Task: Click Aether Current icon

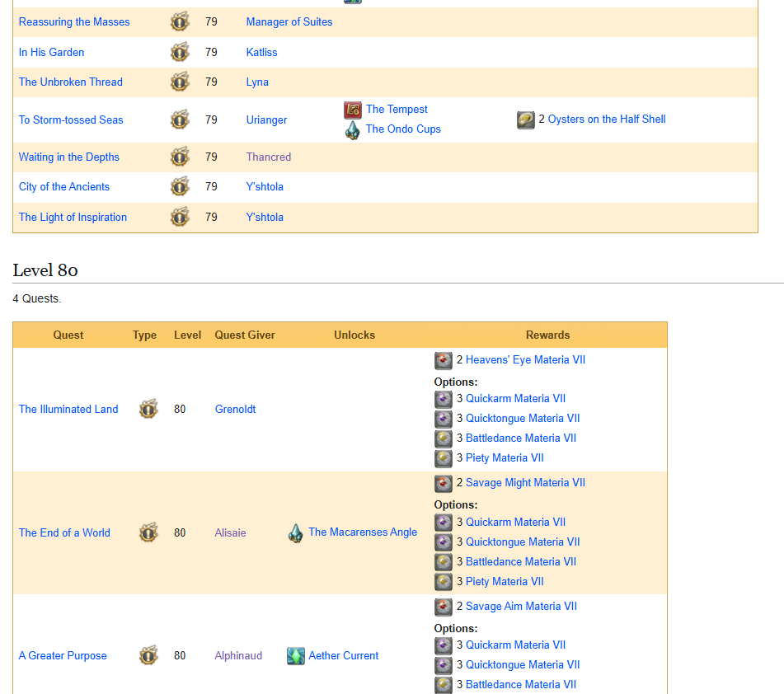Action: [x=296, y=656]
